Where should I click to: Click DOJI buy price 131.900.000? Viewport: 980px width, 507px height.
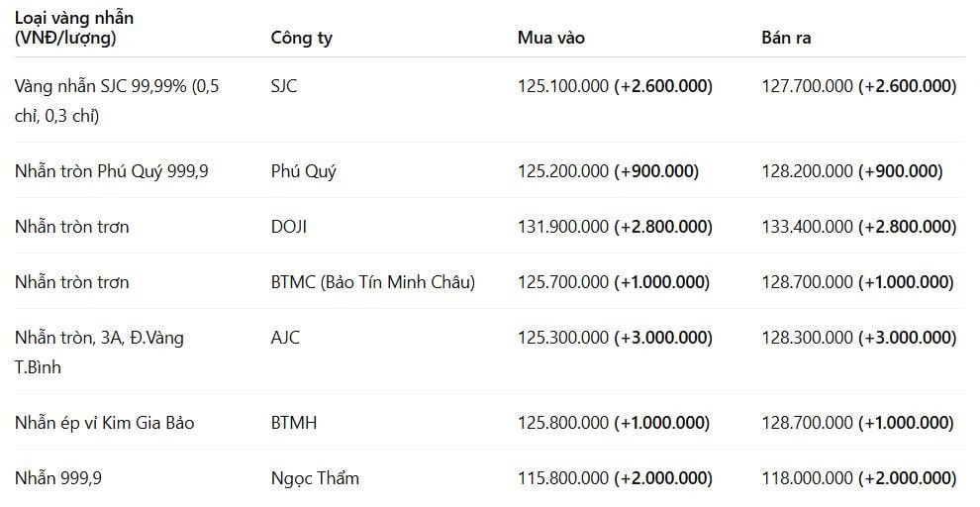(562, 227)
